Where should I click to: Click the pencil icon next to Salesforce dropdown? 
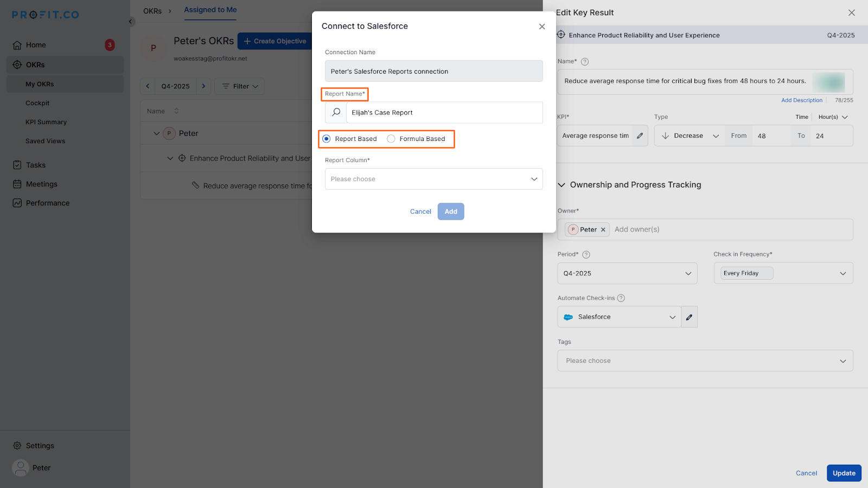689,317
